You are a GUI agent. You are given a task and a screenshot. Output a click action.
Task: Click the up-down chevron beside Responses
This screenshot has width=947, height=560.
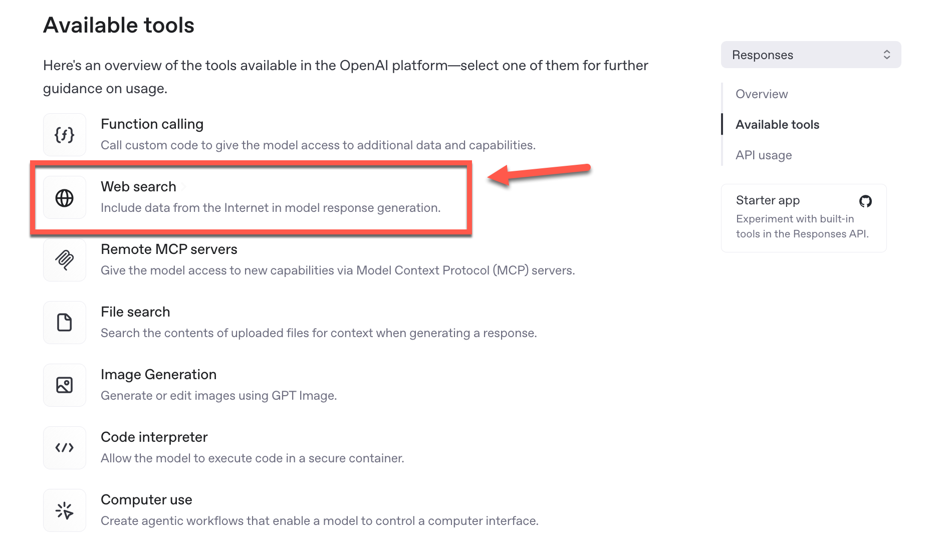[886, 55]
